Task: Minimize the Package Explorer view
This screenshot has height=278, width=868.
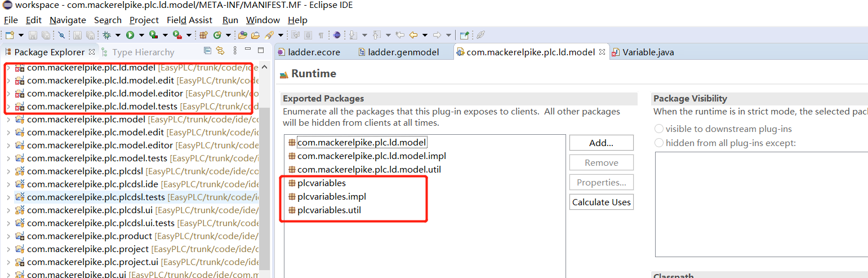Action: point(248,50)
